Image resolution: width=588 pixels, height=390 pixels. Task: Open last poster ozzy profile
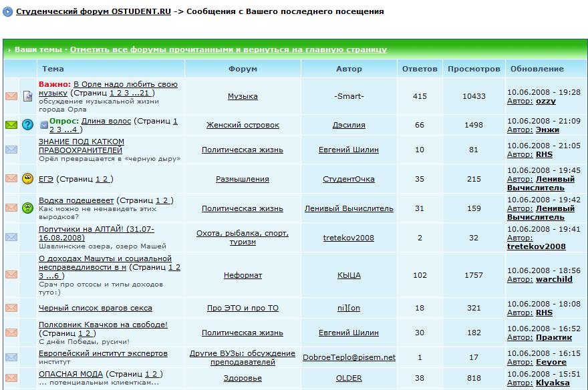point(546,101)
